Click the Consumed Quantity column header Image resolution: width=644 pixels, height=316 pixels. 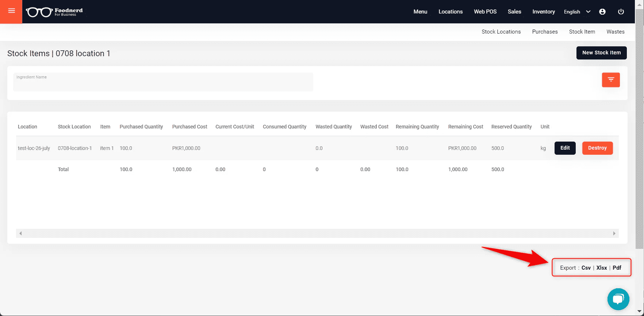coord(284,127)
